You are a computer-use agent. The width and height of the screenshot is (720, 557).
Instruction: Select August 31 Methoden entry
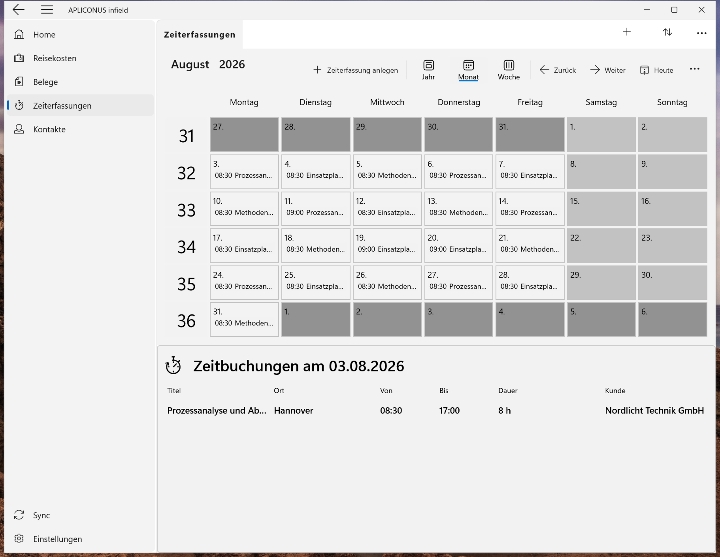click(244, 323)
